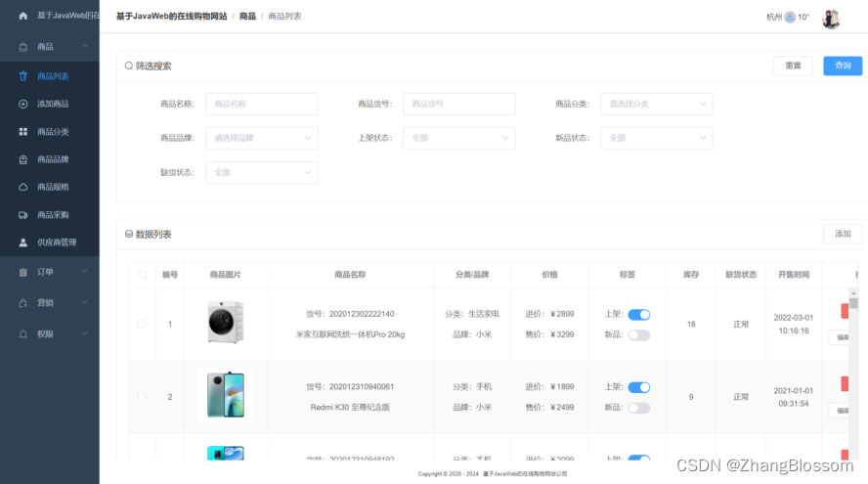
Task: Click the 订单 clipboard icon
Action: (x=22, y=272)
